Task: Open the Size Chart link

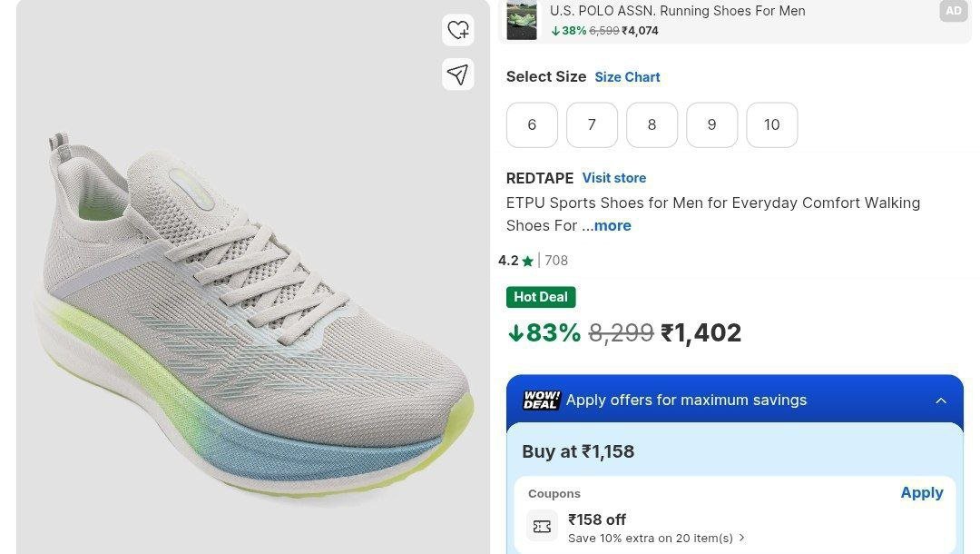Action: click(627, 77)
